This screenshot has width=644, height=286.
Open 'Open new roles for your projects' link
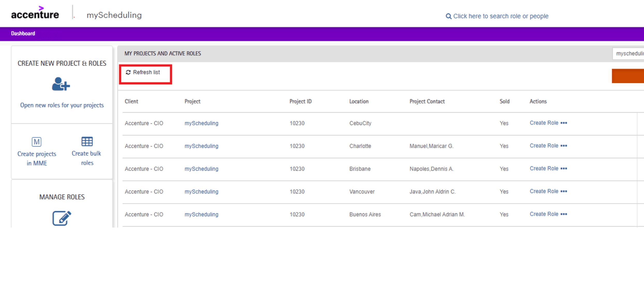62,105
